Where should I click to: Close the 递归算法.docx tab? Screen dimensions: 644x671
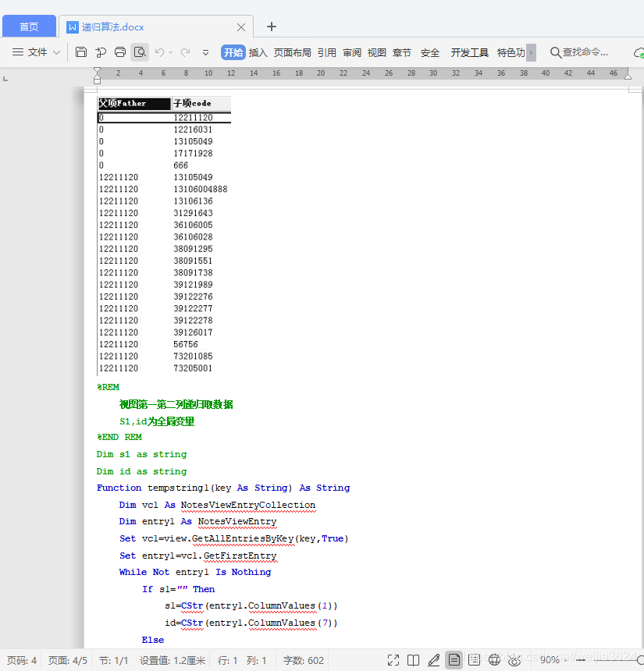pyautogui.click(x=241, y=27)
